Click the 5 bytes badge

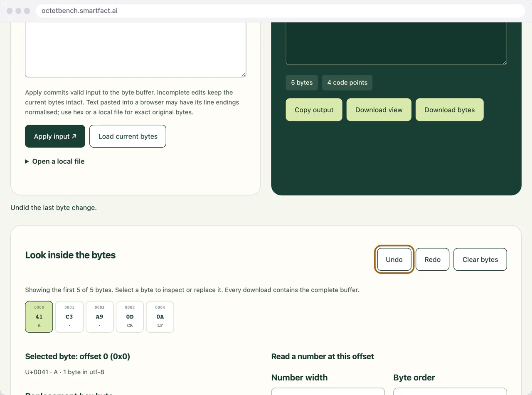pos(302,82)
